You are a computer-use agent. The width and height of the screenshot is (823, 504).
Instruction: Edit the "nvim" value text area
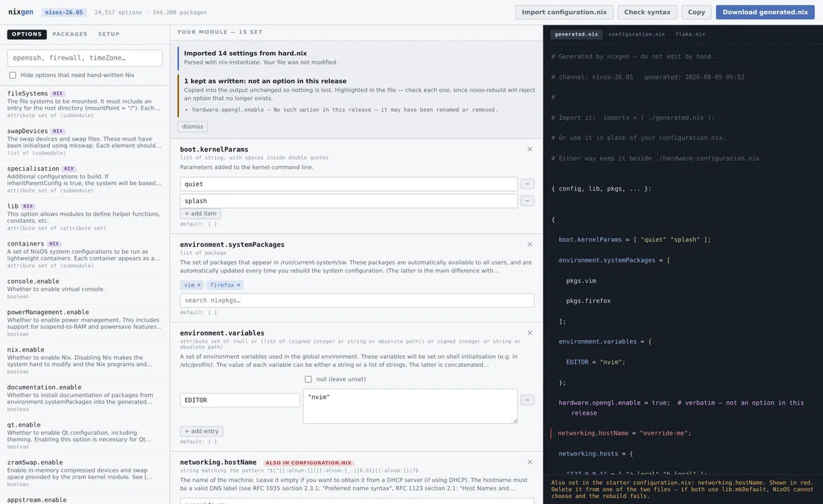pyautogui.click(x=410, y=407)
